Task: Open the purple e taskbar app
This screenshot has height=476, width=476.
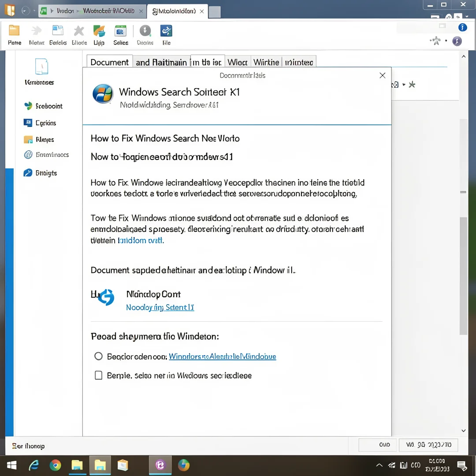Action: coord(160,465)
